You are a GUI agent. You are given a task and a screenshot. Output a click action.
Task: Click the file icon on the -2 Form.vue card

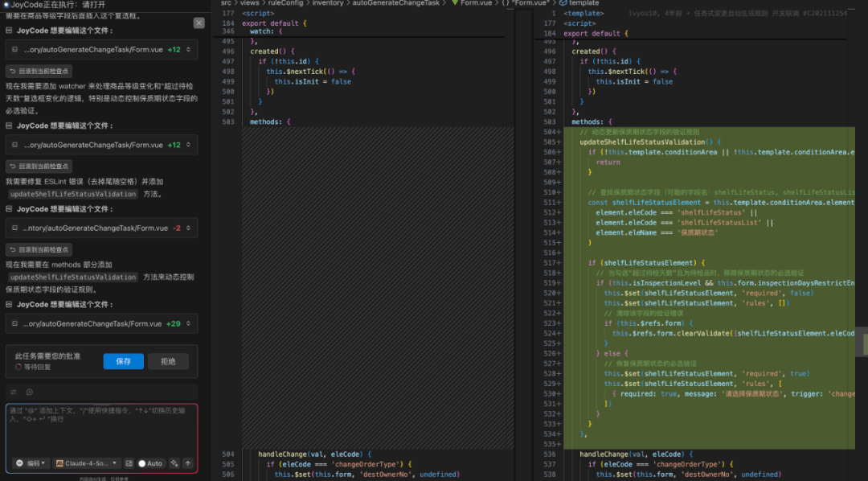pyautogui.click(x=14, y=228)
